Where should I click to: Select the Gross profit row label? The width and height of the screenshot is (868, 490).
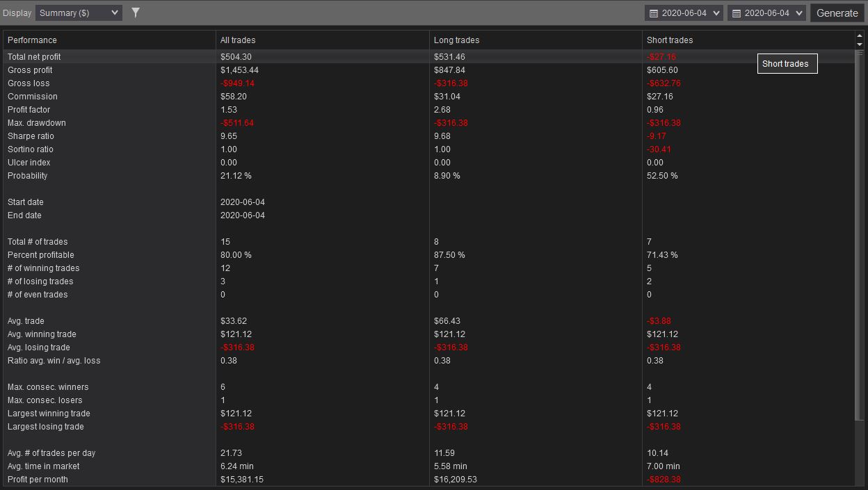click(x=30, y=70)
